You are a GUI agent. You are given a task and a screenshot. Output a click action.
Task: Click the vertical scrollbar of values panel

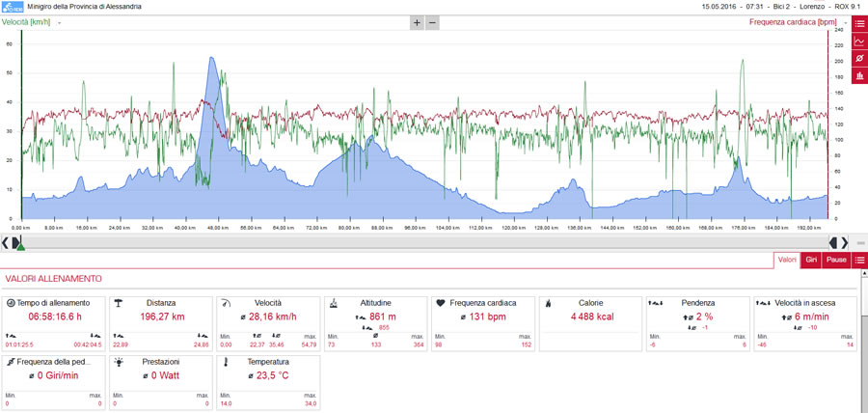864,341
